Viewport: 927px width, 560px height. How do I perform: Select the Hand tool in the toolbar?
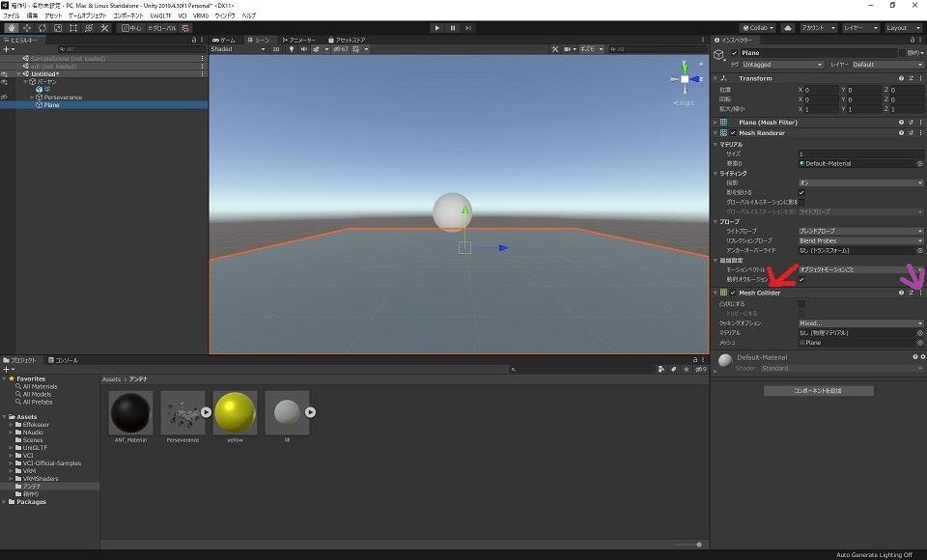pos(12,28)
